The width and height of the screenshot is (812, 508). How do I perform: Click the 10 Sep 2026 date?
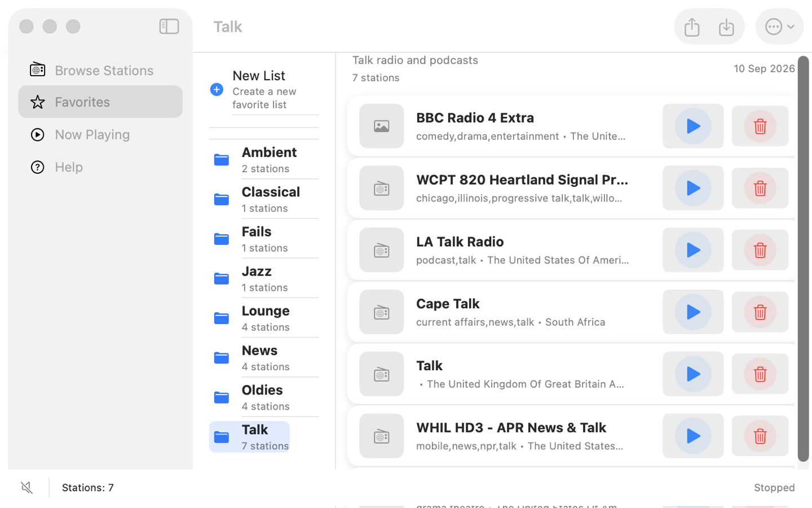[x=764, y=68]
